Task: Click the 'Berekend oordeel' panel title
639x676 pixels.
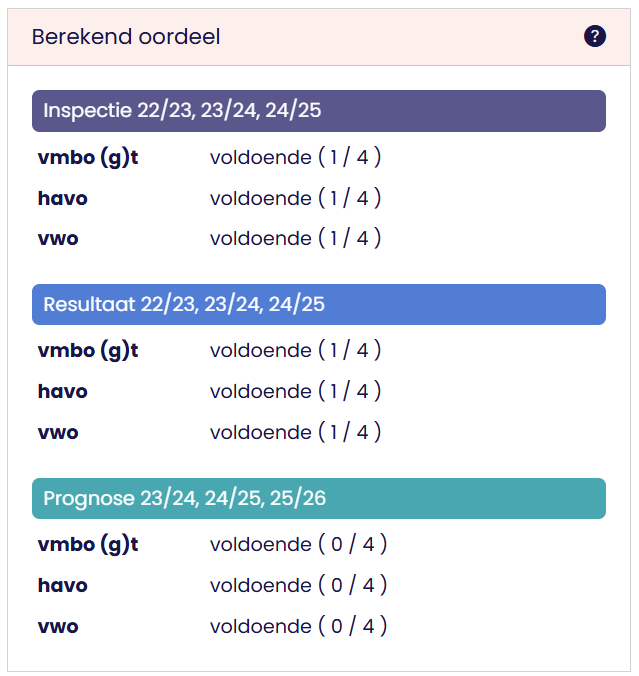Action: point(126,37)
